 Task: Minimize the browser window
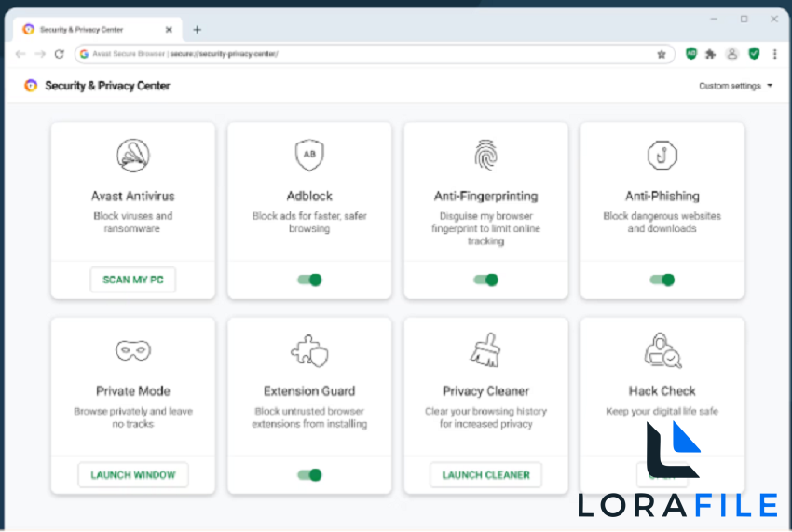pyautogui.click(x=714, y=20)
